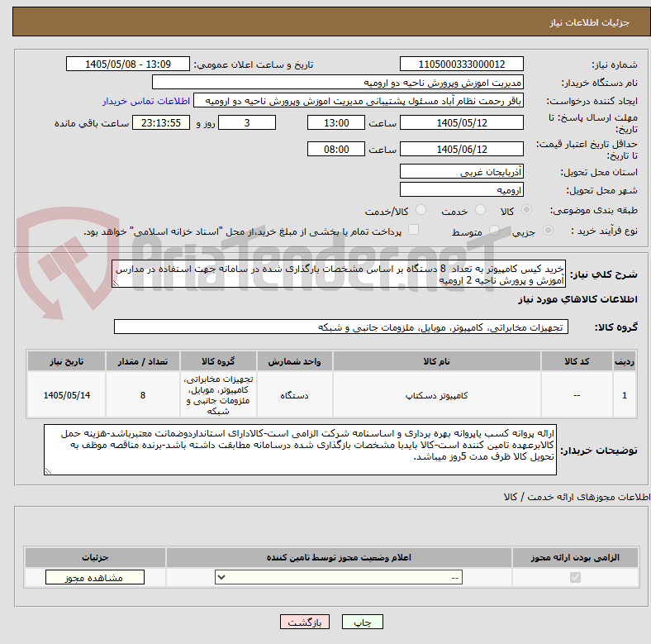The width and height of the screenshot is (651, 644).
Task: Click the جزئیات اطلاعات نیاز page title
Action: [x=590, y=22]
